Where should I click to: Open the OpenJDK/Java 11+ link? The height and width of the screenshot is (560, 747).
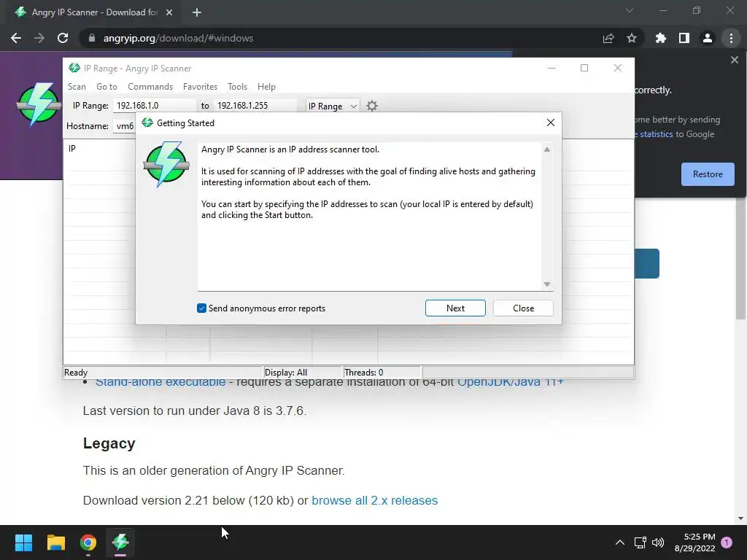coord(511,383)
